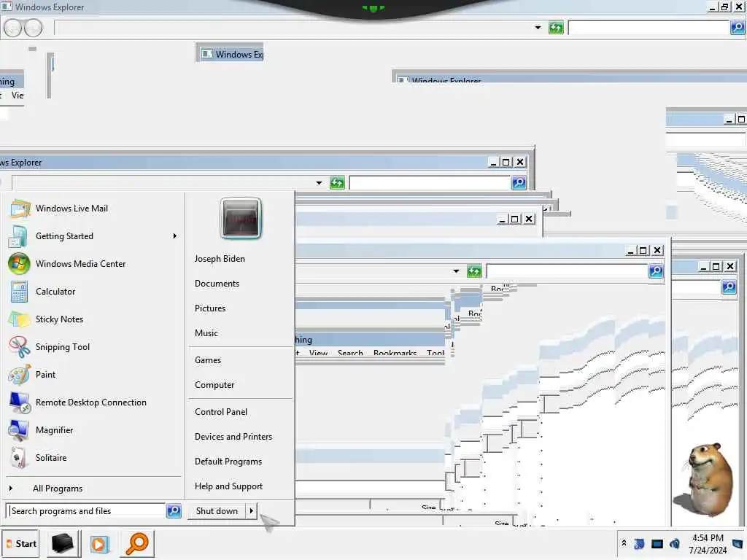Click the user account picture
Viewport: 747px width, 560px height.
point(241,219)
